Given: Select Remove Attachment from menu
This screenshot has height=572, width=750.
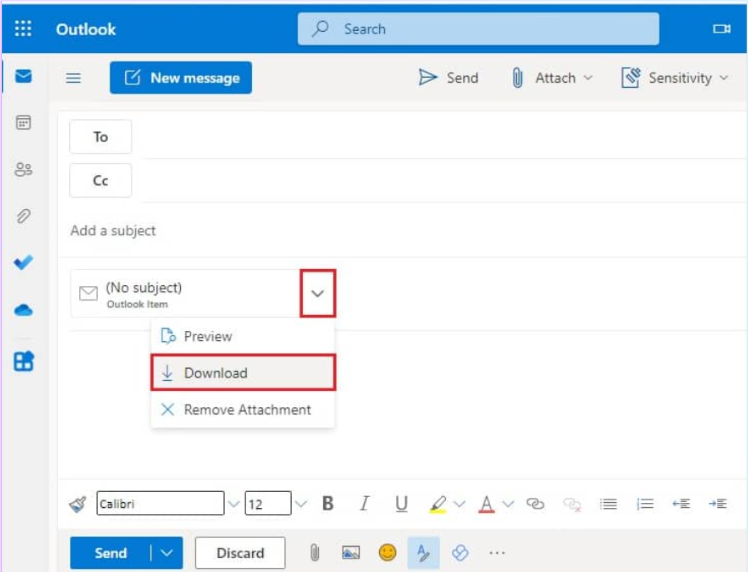Looking at the screenshot, I should (243, 409).
